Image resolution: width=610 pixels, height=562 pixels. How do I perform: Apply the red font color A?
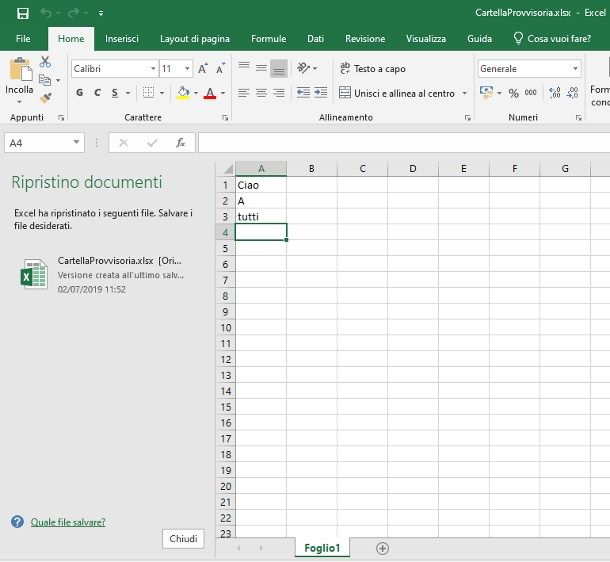(210, 93)
